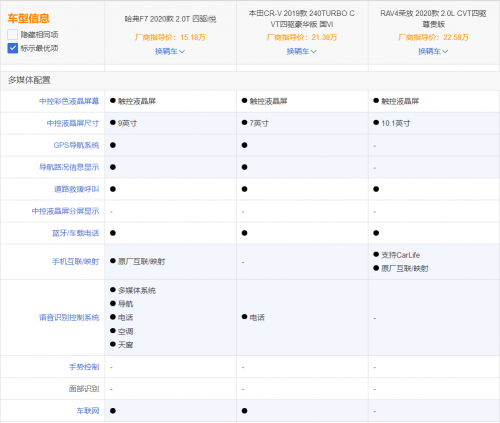The width and height of the screenshot is (500, 423).
Task: Open 换辆车 dropdown under 本田CR-V
Action: point(302,51)
